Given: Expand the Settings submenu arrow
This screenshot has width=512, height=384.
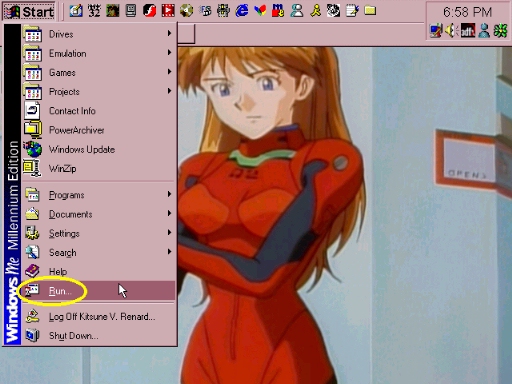Looking at the screenshot, I should 169,232.
